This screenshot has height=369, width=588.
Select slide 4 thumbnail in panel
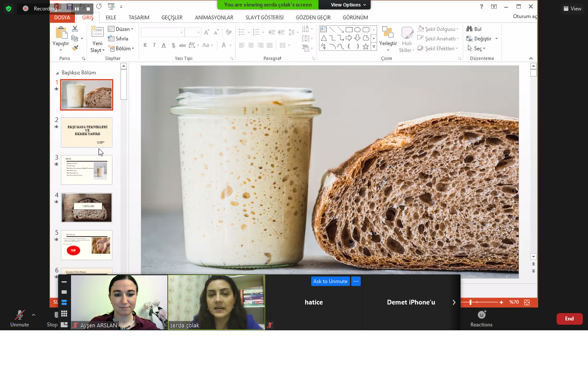point(87,208)
